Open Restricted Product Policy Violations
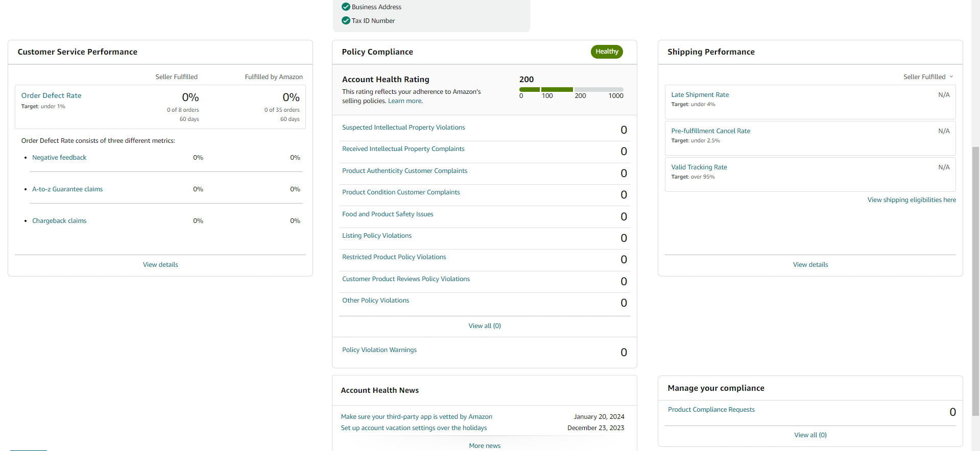This screenshot has height=451, width=980. [x=394, y=257]
